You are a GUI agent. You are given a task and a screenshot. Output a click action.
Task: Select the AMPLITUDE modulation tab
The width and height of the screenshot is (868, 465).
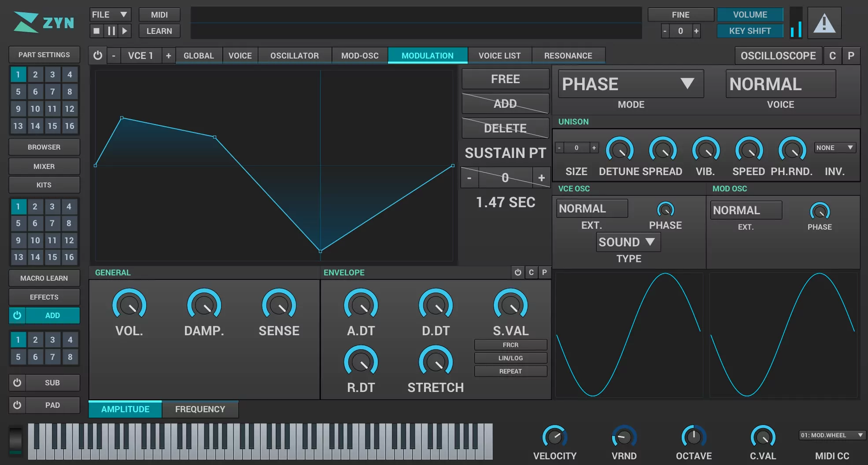(x=125, y=409)
